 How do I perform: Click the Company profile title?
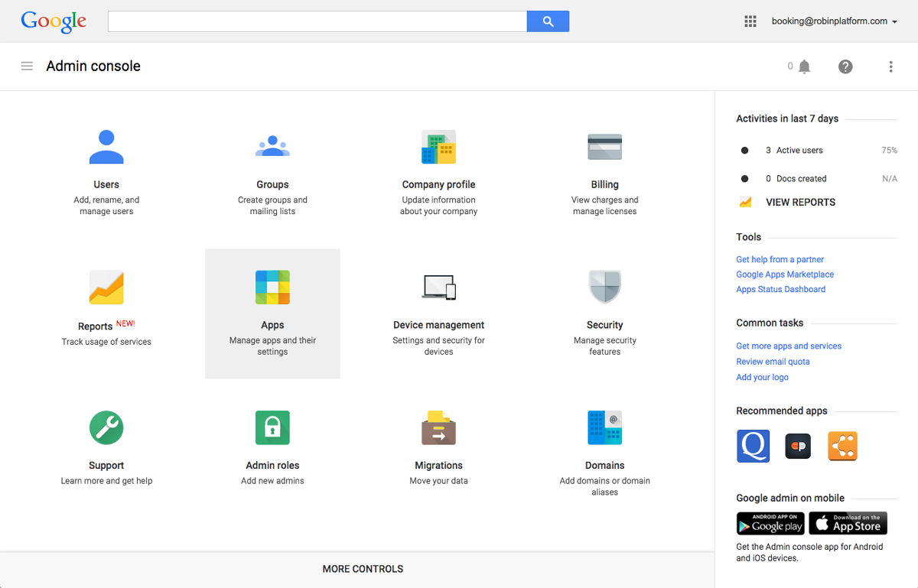pyautogui.click(x=438, y=184)
